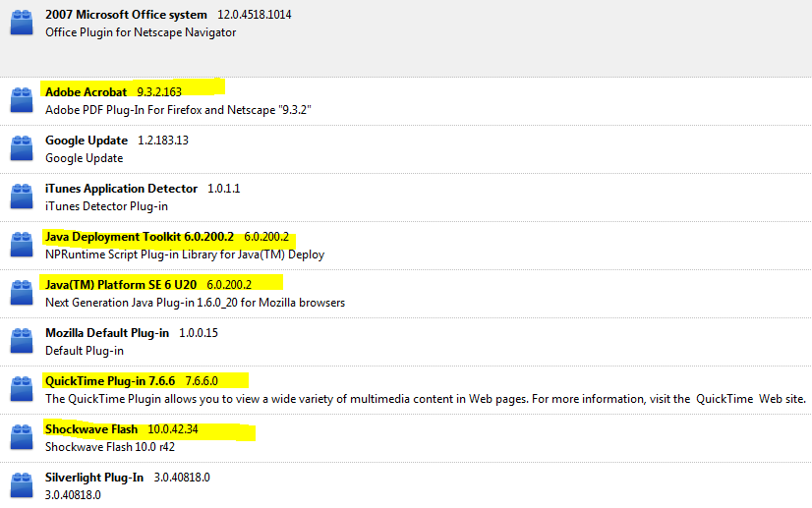The width and height of the screenshot is (812, 508).
Task: Click the QuickTime Plug-in lego icon
Action: pos(22,389)
